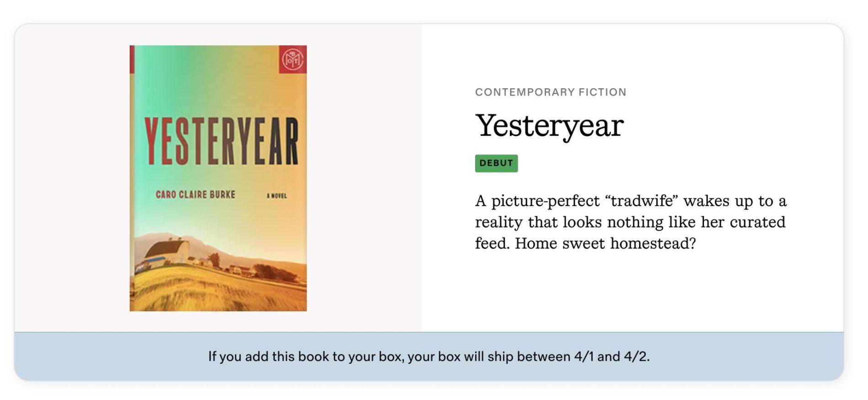
Task: Click the tradwife book description text
Action: (x=630, y=222)
